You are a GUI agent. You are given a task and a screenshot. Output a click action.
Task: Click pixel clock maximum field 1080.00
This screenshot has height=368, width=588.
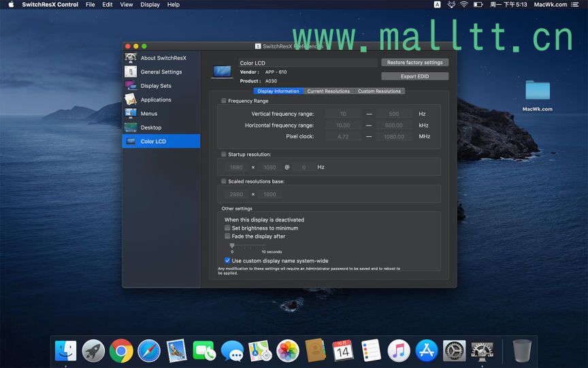tap(394, 136)
